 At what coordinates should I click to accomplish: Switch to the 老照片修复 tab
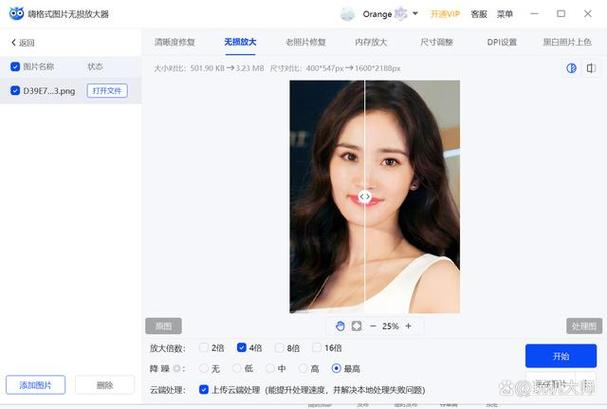[x=305, y=42]
